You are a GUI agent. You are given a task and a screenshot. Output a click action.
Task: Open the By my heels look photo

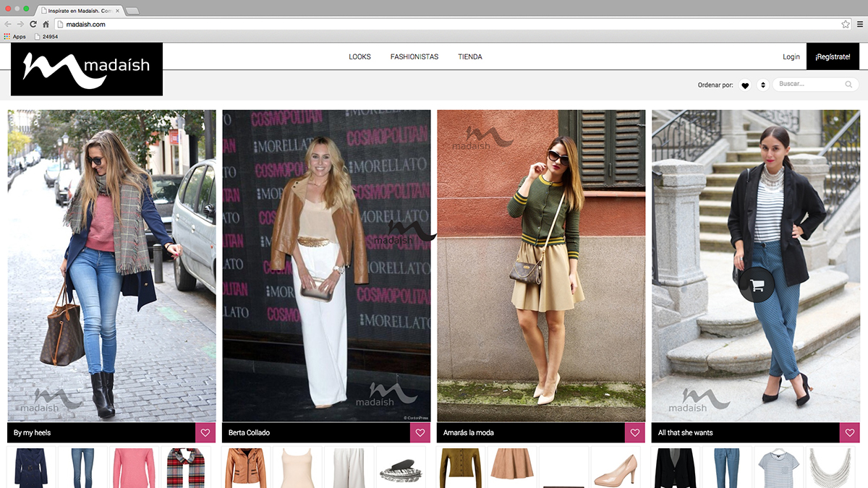point(112,266)
